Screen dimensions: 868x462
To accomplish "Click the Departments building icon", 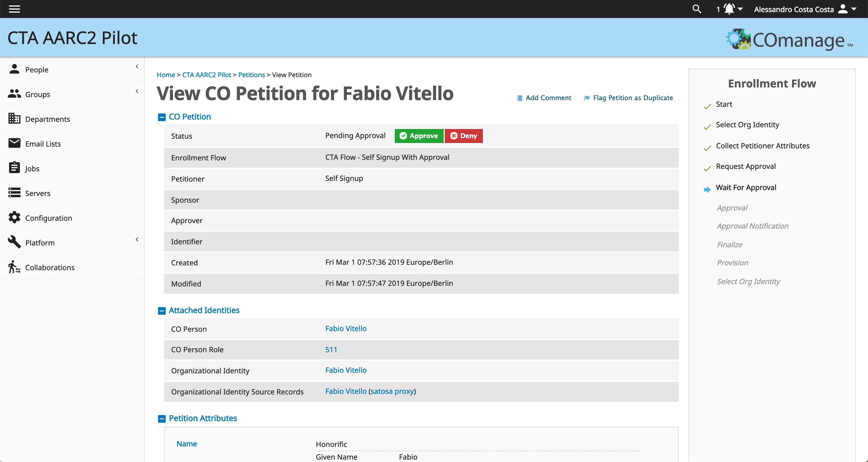I will (x=14, y=119).
